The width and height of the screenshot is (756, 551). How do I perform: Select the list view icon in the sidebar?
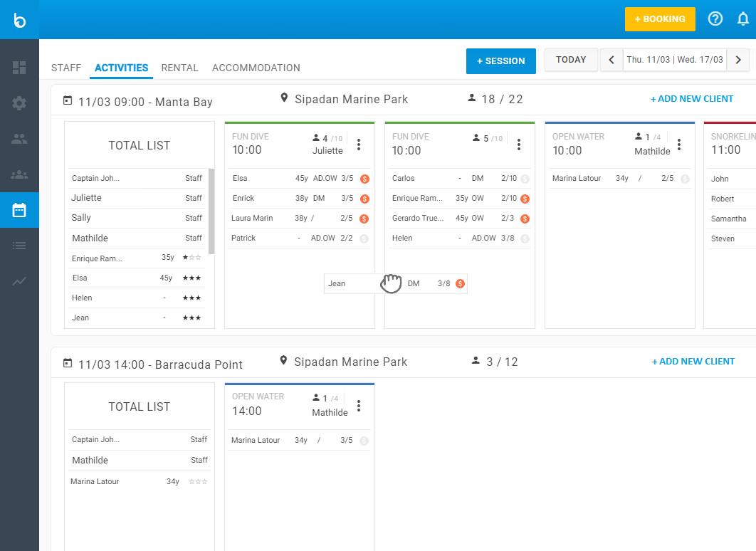[19, 246]
